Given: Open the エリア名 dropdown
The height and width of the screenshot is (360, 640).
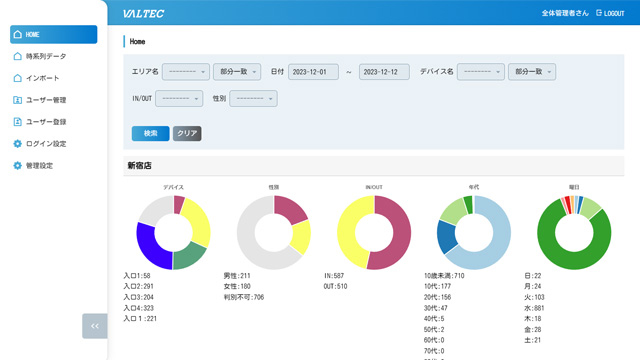Looking at the screenshot, I should pos(186,72).
